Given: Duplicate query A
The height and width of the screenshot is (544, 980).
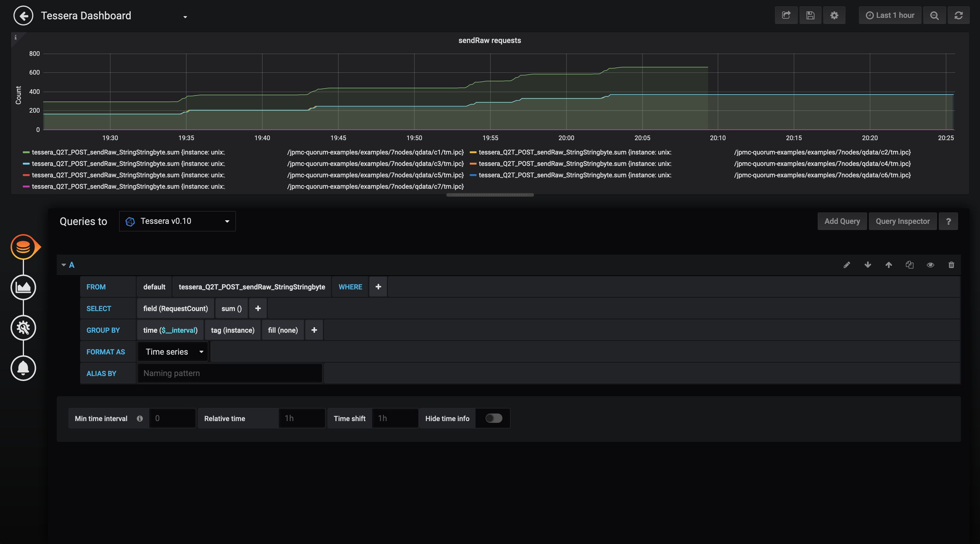Looking at the screenshot, I should 909,265.
